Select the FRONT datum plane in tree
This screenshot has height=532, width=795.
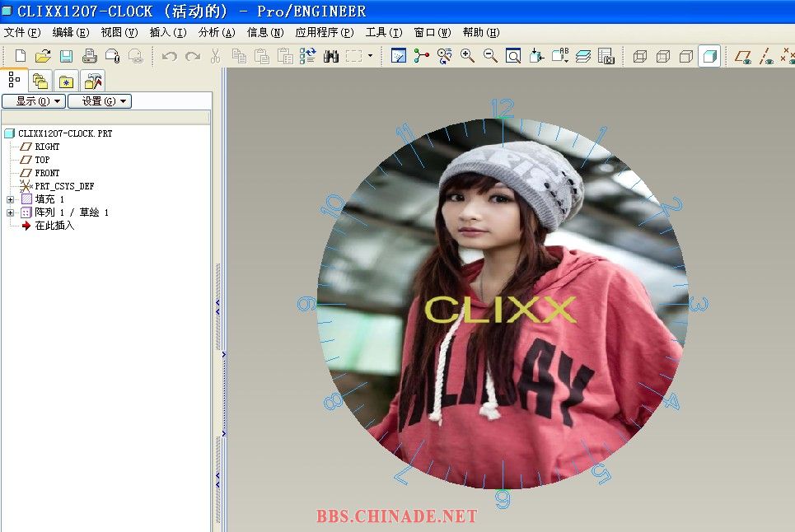(x=47, y=173)
